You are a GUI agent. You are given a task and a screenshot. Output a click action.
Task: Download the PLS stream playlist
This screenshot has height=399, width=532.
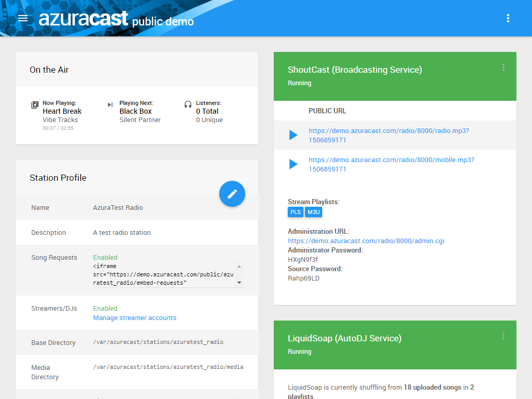point(295,212)
